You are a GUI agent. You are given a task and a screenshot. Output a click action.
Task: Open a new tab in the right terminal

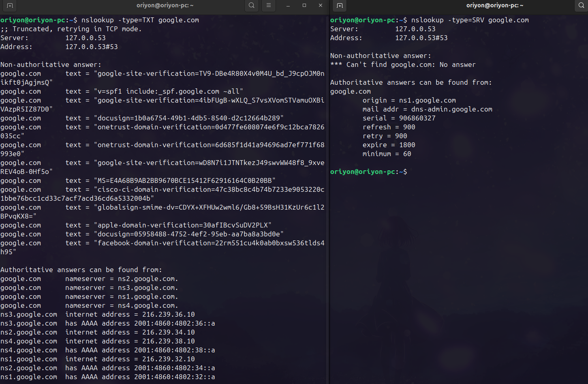[340, 6]
